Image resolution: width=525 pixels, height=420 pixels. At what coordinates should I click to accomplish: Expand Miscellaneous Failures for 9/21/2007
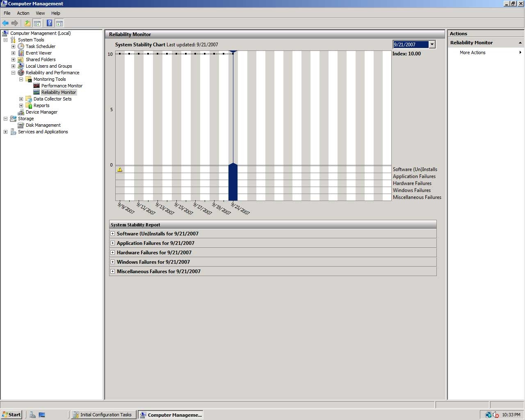tap(112, 272)
